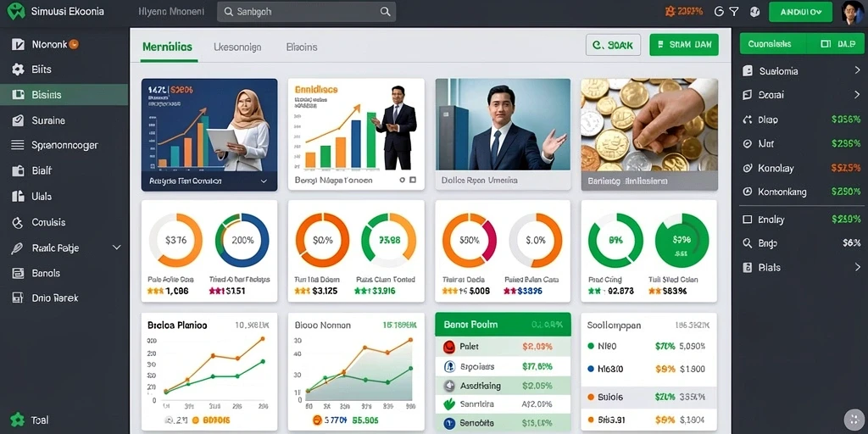This screenshot has height=434, width=868.
Task: Click the Banor Poolm green header
Action: coord(503,325)
